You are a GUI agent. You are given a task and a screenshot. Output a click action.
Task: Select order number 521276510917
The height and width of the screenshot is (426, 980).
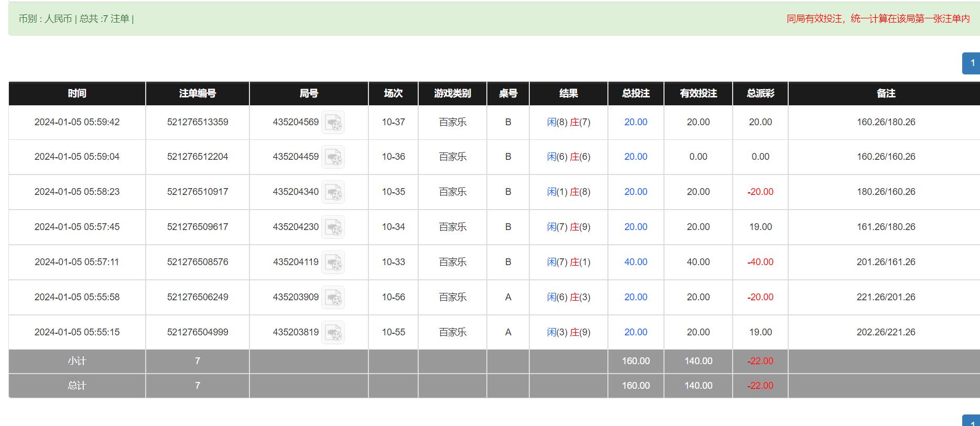tap(198, 192)
